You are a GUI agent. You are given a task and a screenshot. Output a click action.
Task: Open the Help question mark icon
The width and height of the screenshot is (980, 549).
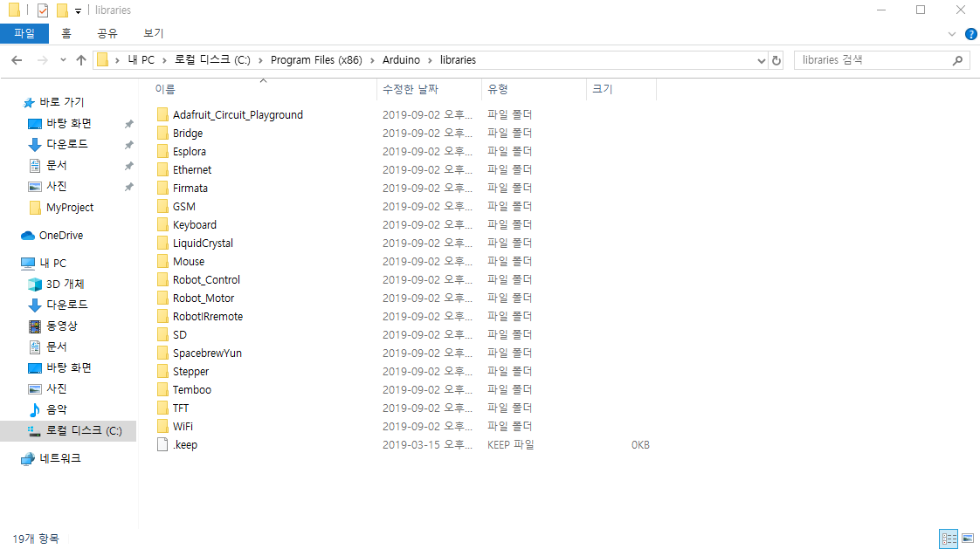pyautogui.click(x=970, y=34)
